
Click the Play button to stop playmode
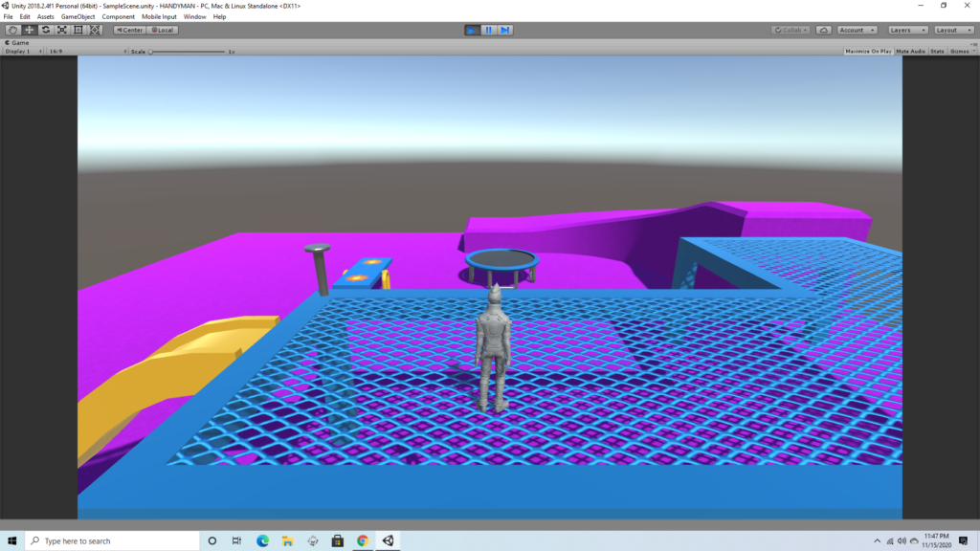472,30
